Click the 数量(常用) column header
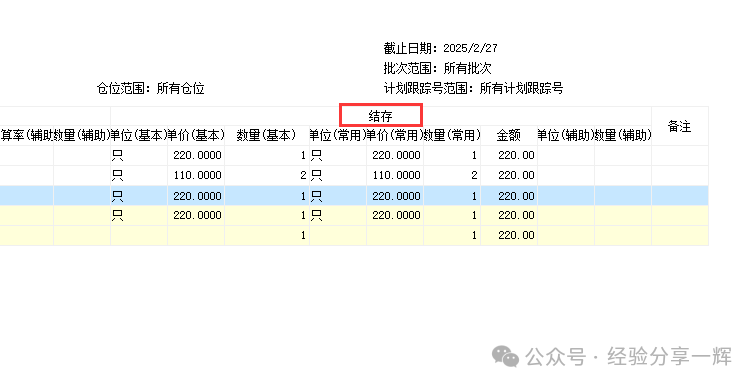The image size is (756, 387). click(452, 135)
